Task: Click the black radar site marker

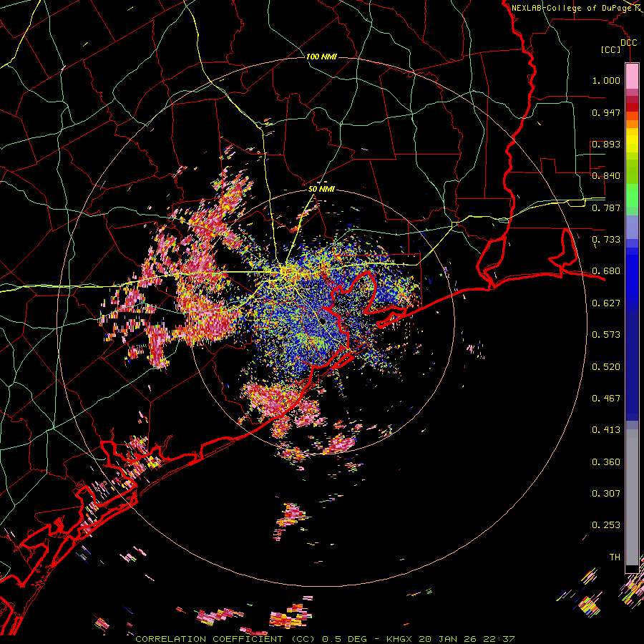Action: (323, 321)
